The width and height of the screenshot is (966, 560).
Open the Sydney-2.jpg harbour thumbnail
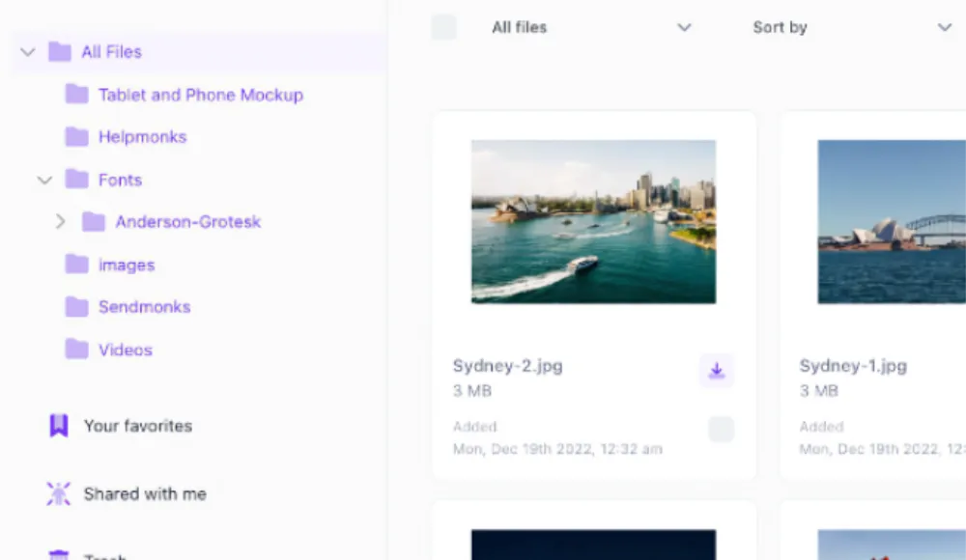click(x=593, y=222)
